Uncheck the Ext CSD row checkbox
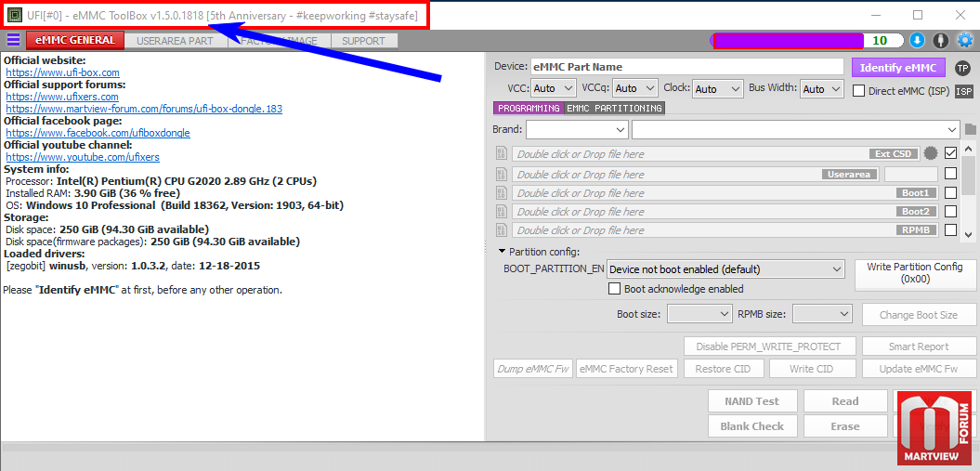This screenshot has width=980, height=471. coord(950,152)
